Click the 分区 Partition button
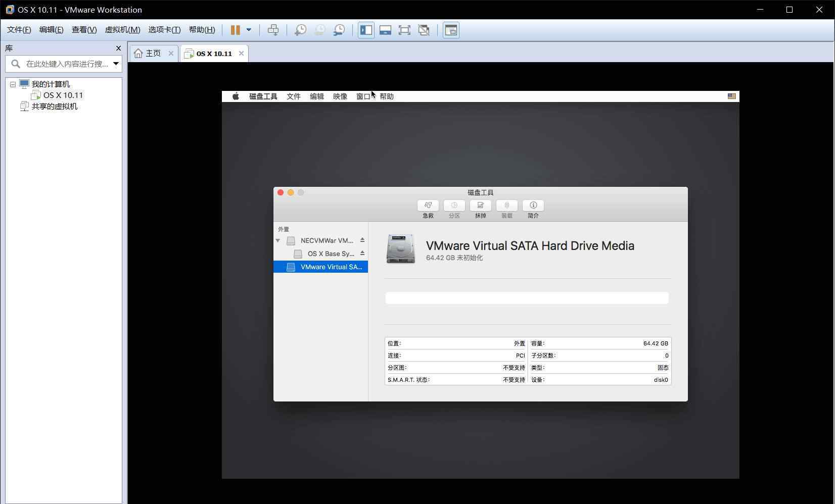 click(454, 206)
